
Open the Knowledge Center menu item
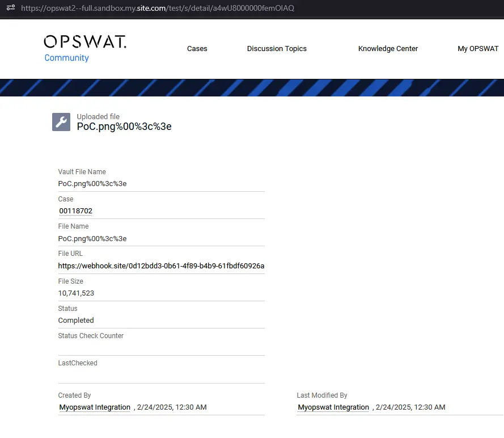388,49
